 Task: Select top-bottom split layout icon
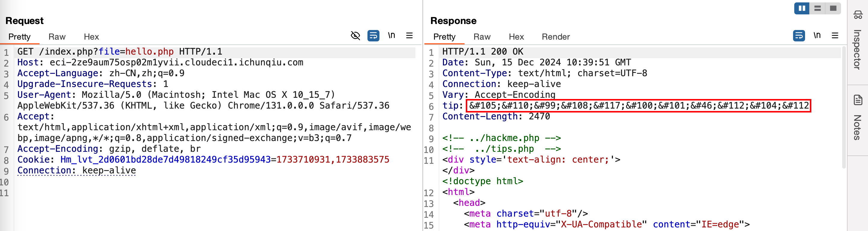[817, 8]
